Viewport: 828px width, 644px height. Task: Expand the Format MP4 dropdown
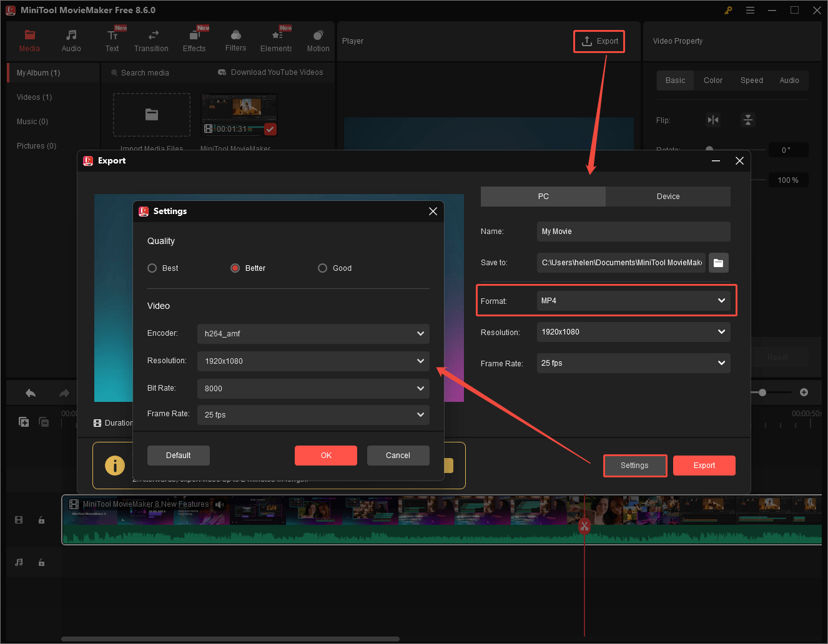pos(634,301)
